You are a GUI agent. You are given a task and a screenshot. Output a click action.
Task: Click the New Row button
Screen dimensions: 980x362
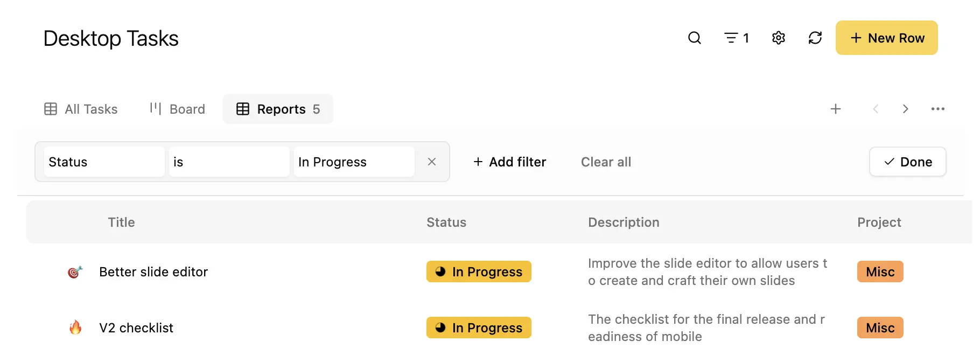click(x=887, y=38)
